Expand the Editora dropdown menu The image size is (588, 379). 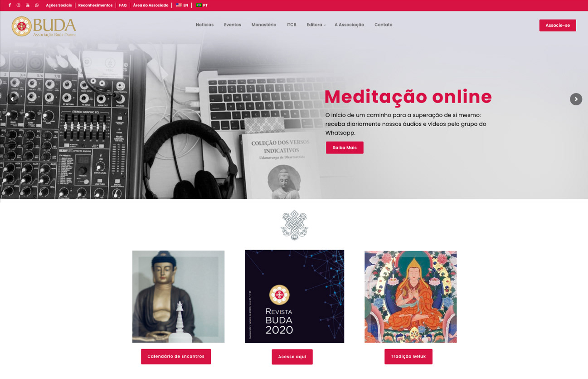click(x=316, y=25)
